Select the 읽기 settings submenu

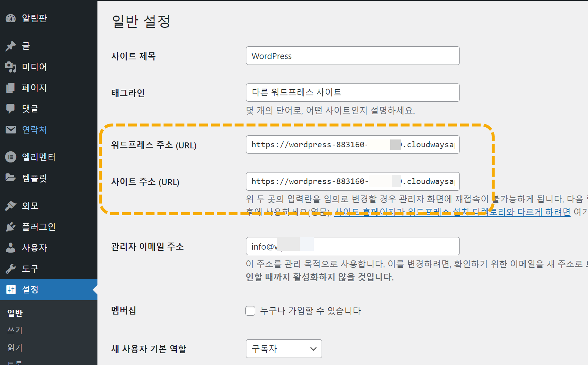point(15,348)
